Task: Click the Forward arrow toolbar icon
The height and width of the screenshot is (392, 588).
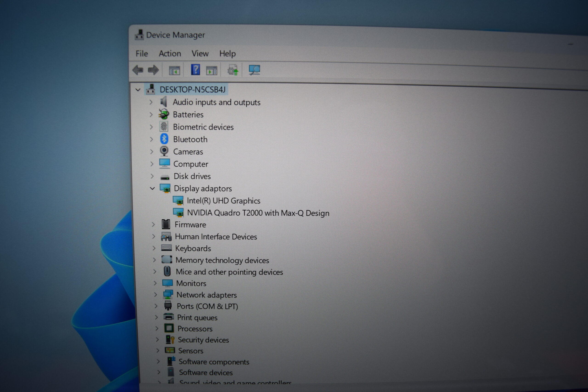Action: (153, 70)
